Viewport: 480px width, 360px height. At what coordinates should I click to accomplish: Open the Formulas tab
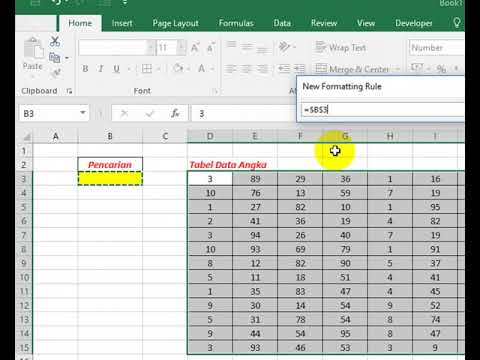coord(236,23)
